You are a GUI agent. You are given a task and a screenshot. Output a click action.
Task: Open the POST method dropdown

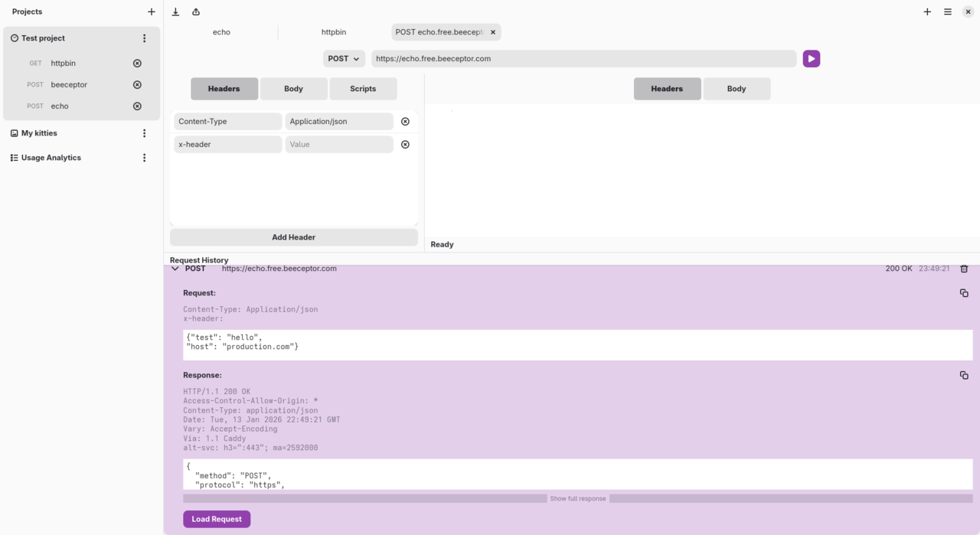344,59
